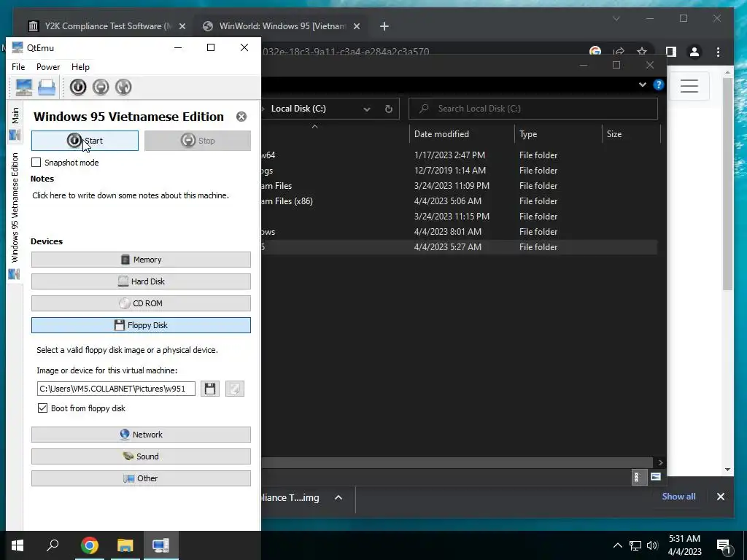Switch to the Main side tab
Screen dimensions: 747x560
pyautogui.click(x=15, y=122)
